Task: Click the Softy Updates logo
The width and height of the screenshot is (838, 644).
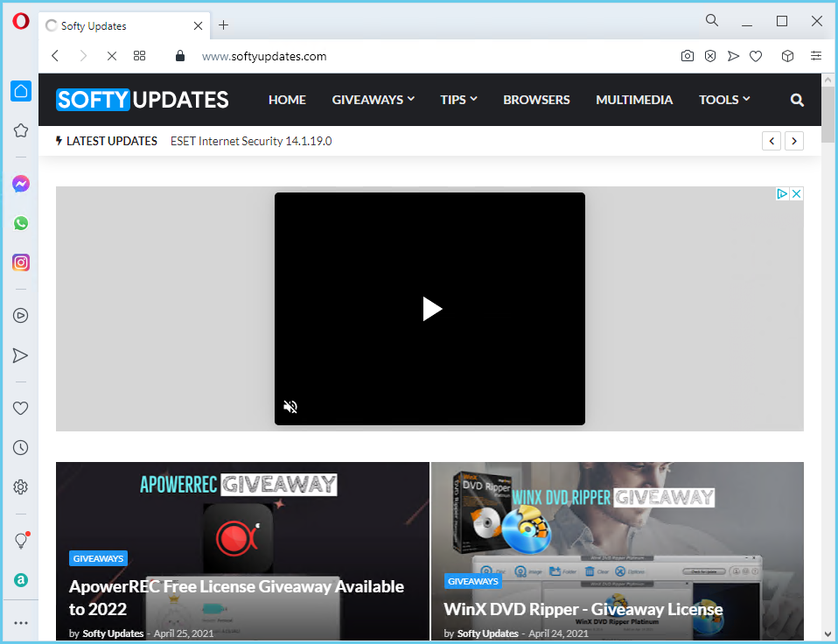Action: click(x=143, y=100)
